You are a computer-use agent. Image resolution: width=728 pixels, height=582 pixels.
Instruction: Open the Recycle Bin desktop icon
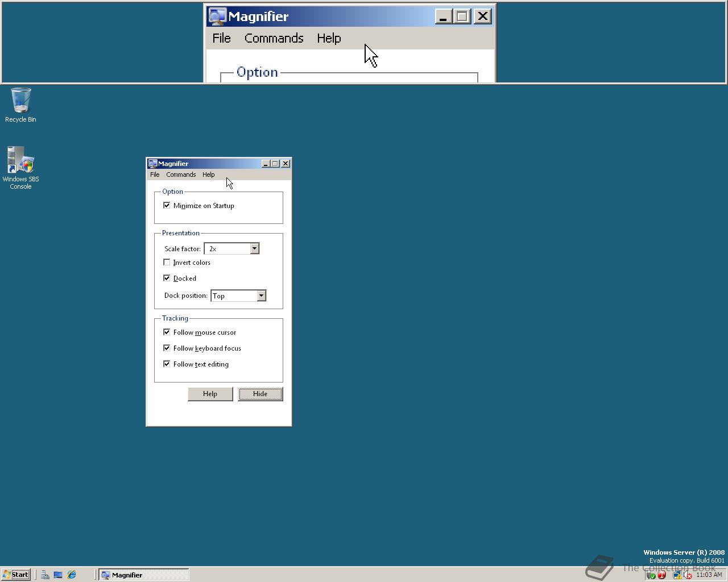(x=20, y=105)
